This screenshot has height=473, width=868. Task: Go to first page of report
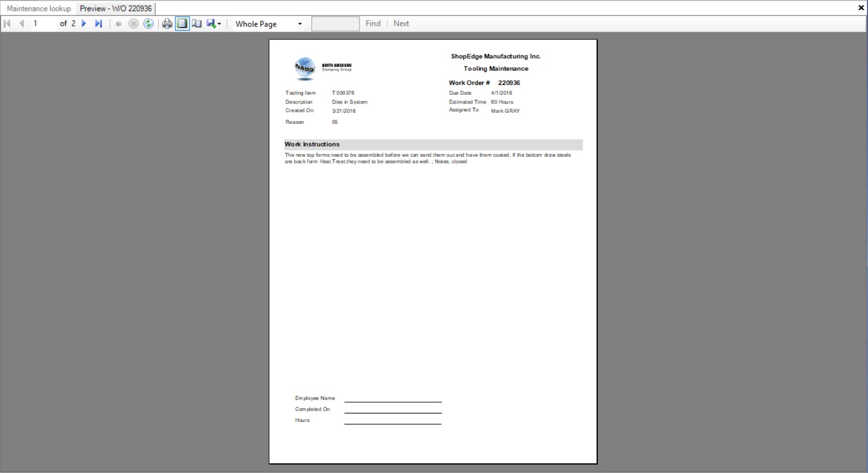click(x=7, y=23)
